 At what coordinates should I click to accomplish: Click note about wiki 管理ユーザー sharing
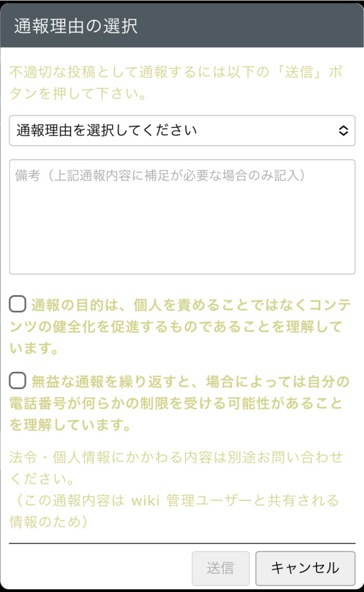pos(173,500)
